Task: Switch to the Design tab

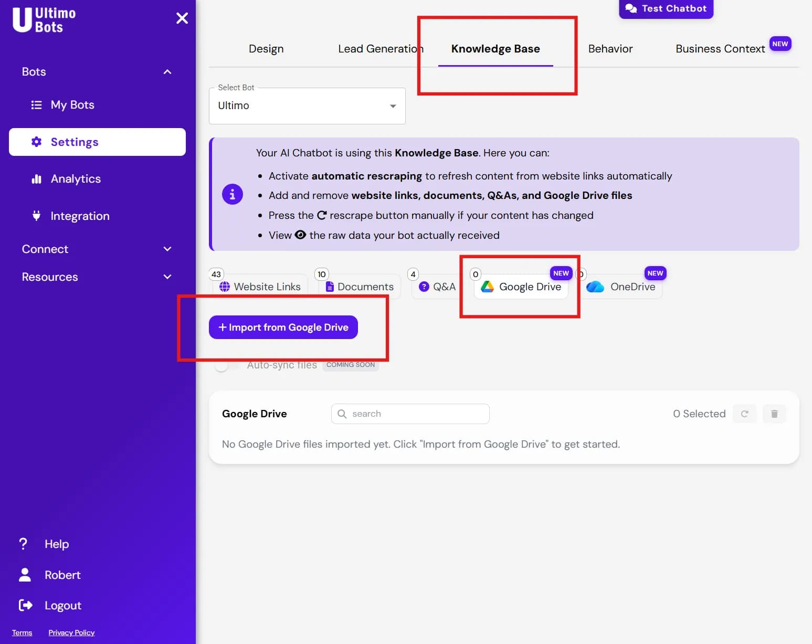Action: pos(266,48)
